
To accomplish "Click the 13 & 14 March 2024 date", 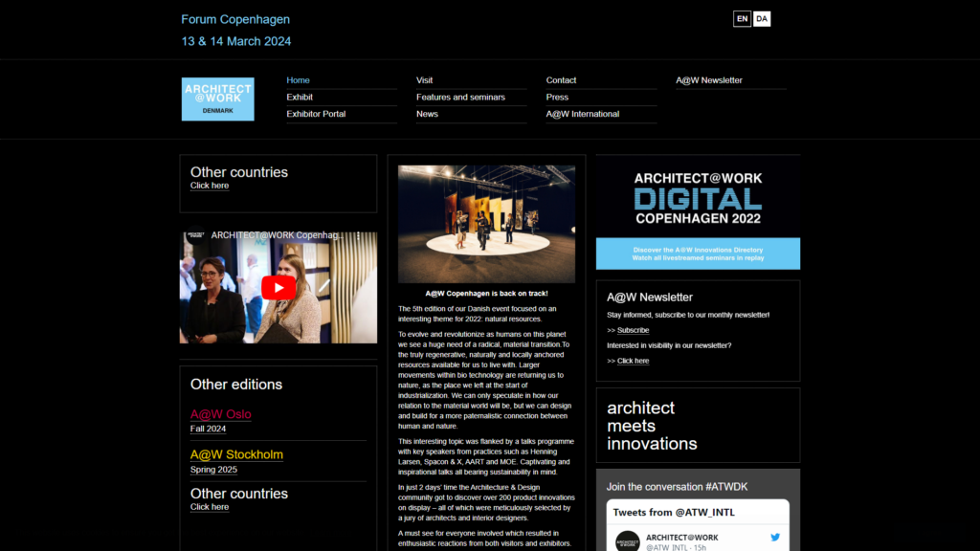I will tap(236, 41).
